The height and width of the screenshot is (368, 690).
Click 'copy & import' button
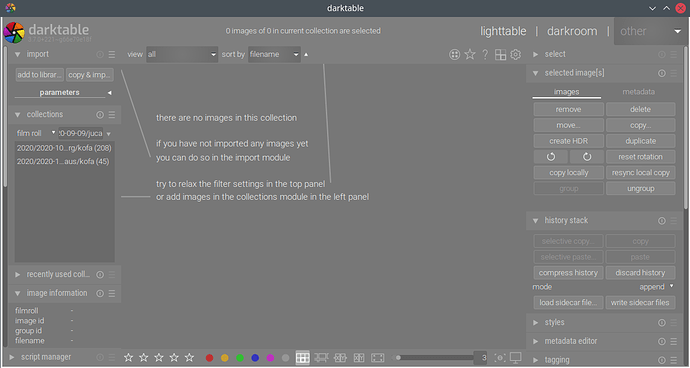(89, 75)
